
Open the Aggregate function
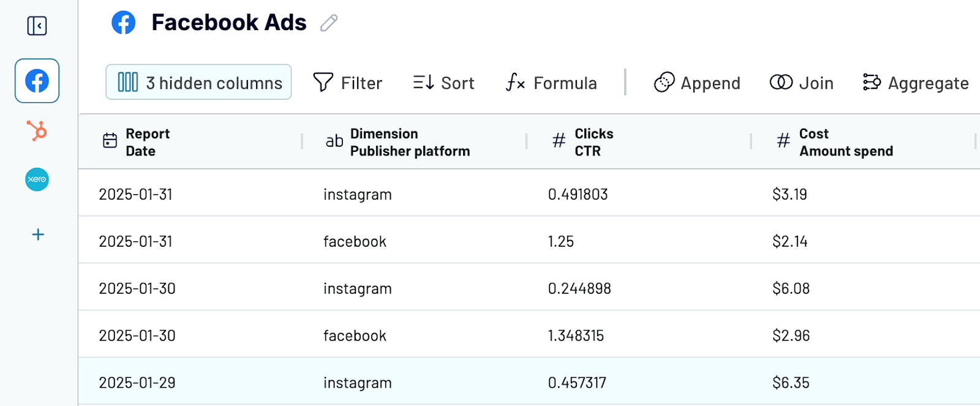(x=914, y=83)
